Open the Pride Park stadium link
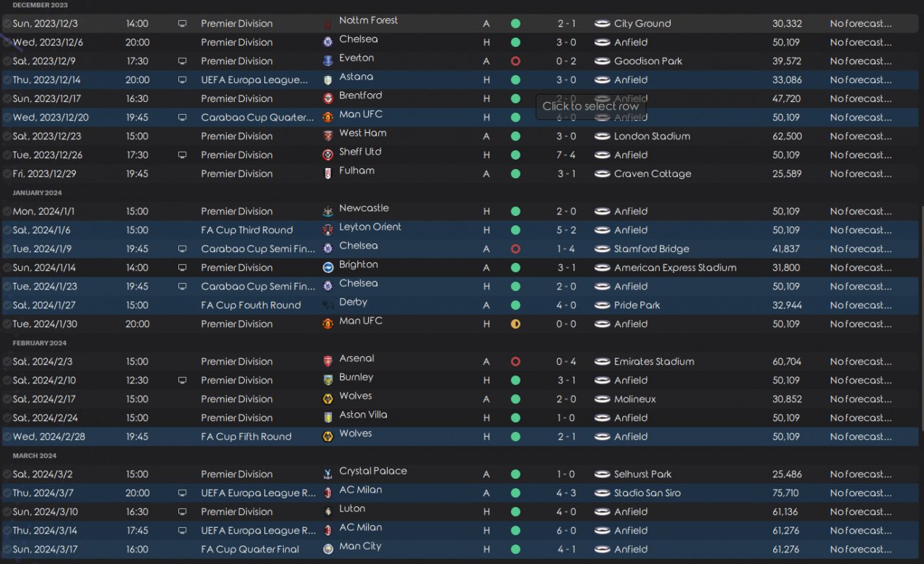Image resolution: width=924 pixels, height=564 pixels. click(x=637, y=305)
